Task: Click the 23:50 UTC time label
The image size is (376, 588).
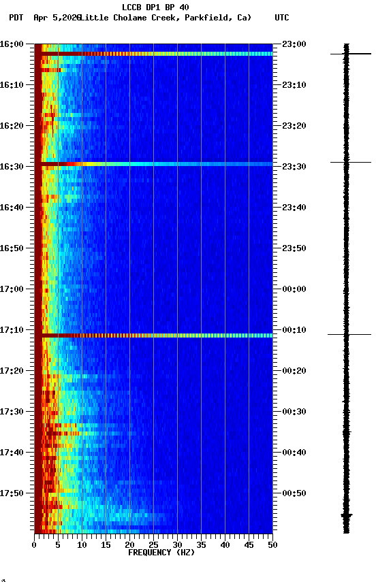Action: click(x=294, y=248)
